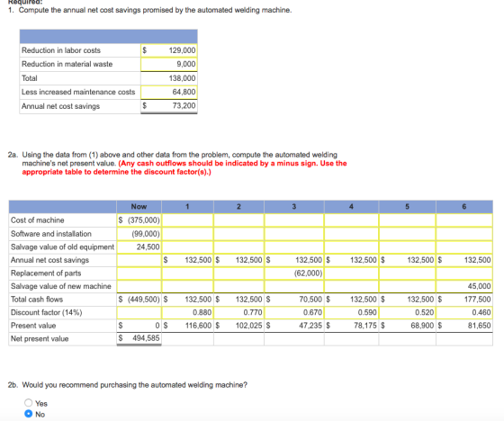Screen dimensions: 504x421
Task: Click empty Cost of machine year 1 cell
Action: tap(187, 220)
